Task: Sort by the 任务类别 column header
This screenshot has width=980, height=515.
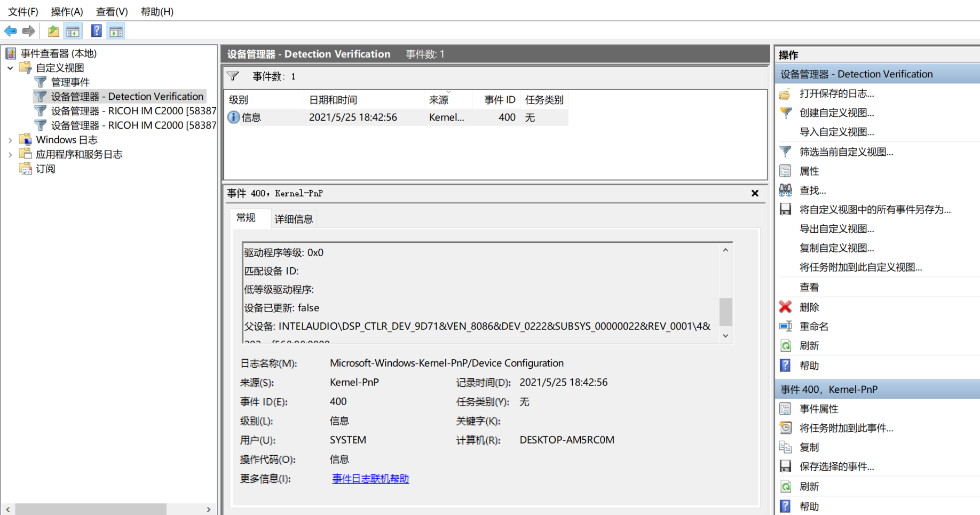Action: tap(544, 100)
